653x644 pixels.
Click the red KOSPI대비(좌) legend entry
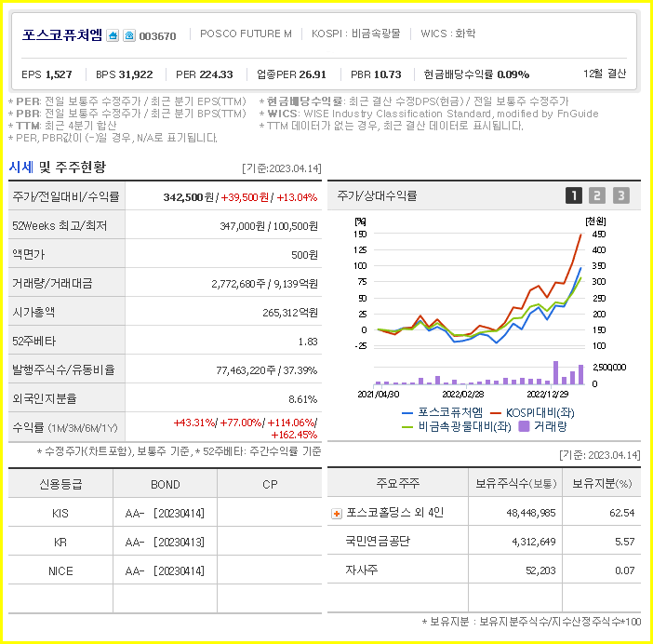coord(532,412)
